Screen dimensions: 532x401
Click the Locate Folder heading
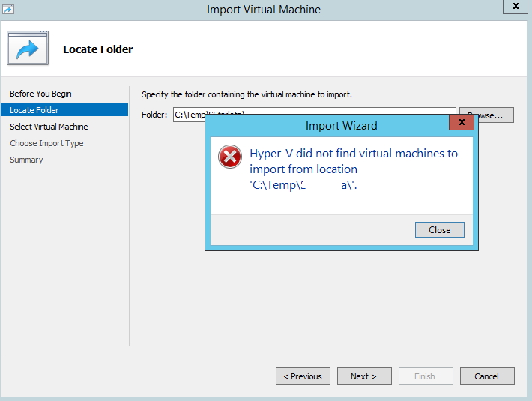coord(97,49)
